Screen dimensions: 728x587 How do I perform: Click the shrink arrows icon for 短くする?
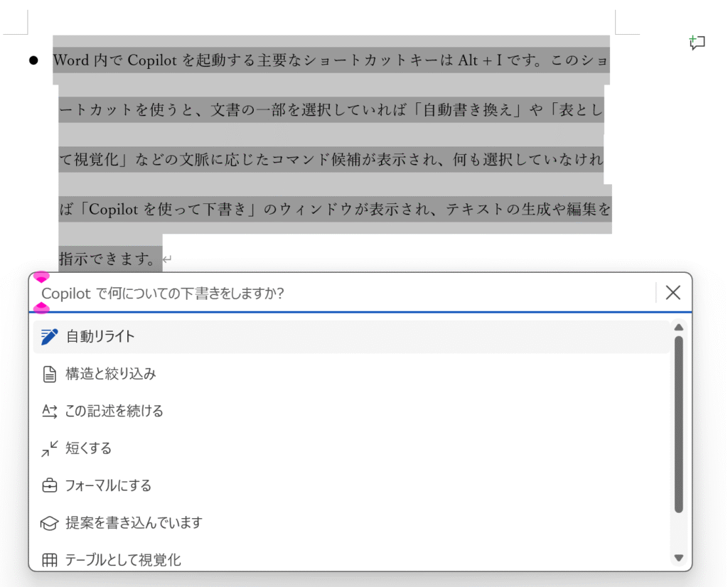(49, 448)
